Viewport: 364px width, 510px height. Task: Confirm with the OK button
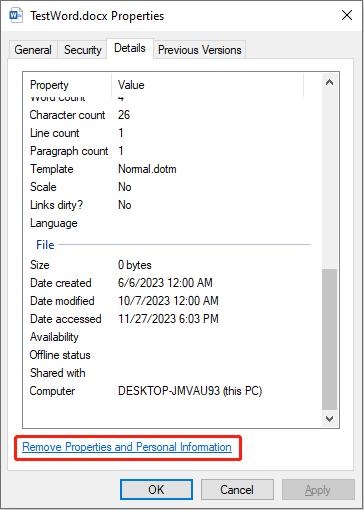pos(156,490)
